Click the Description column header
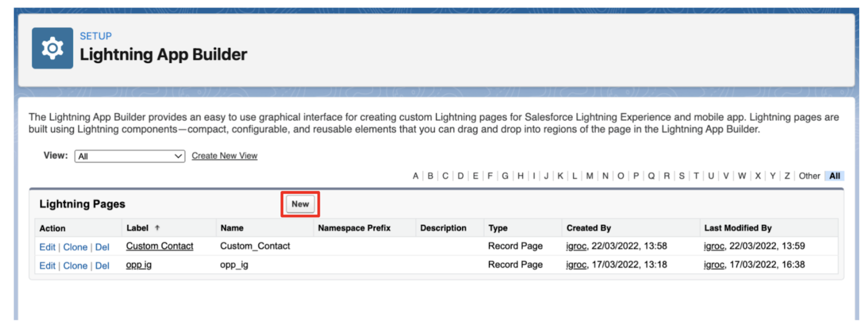The image size is (868, 327). click(x=443, y=228)
